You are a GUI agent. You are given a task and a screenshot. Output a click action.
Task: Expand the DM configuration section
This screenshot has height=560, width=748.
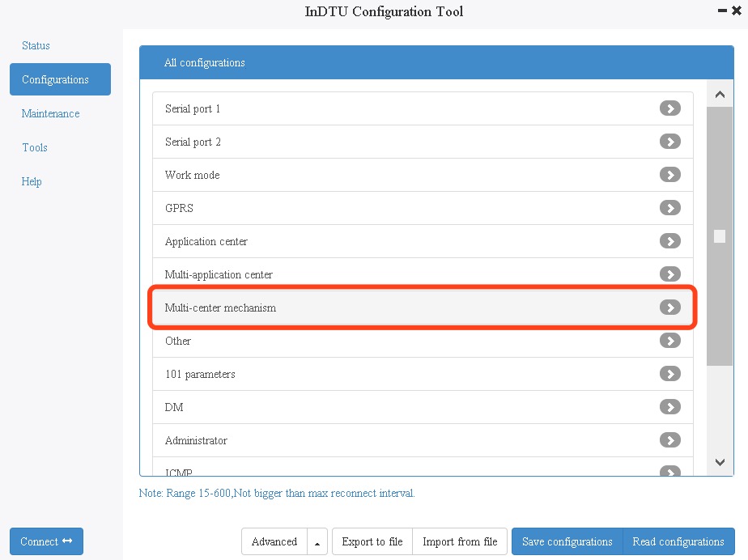pyautogui.click(x=669, y=407)
